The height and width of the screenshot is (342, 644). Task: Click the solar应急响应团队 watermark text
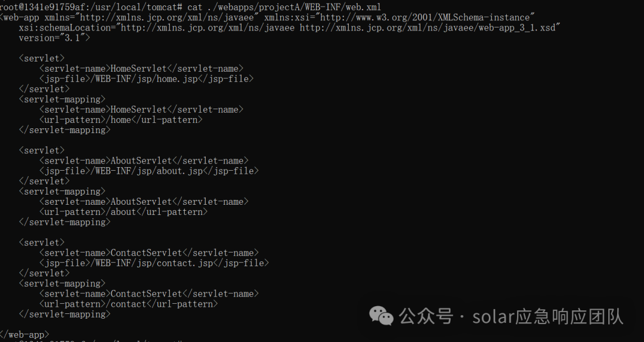548,316
